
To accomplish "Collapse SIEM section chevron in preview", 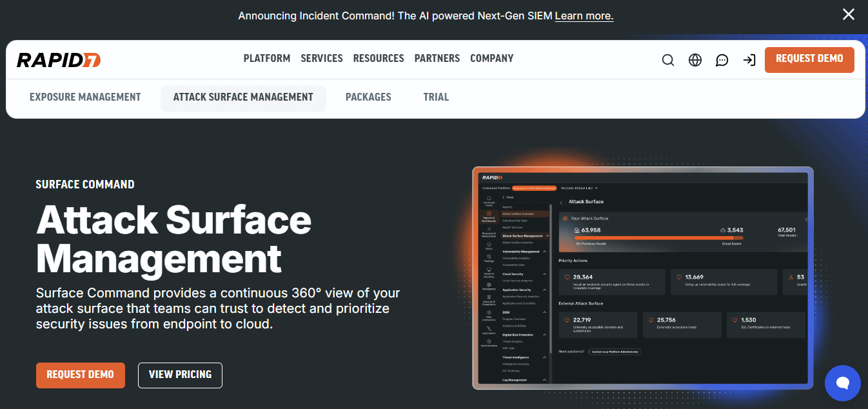I will click(545, 312).
